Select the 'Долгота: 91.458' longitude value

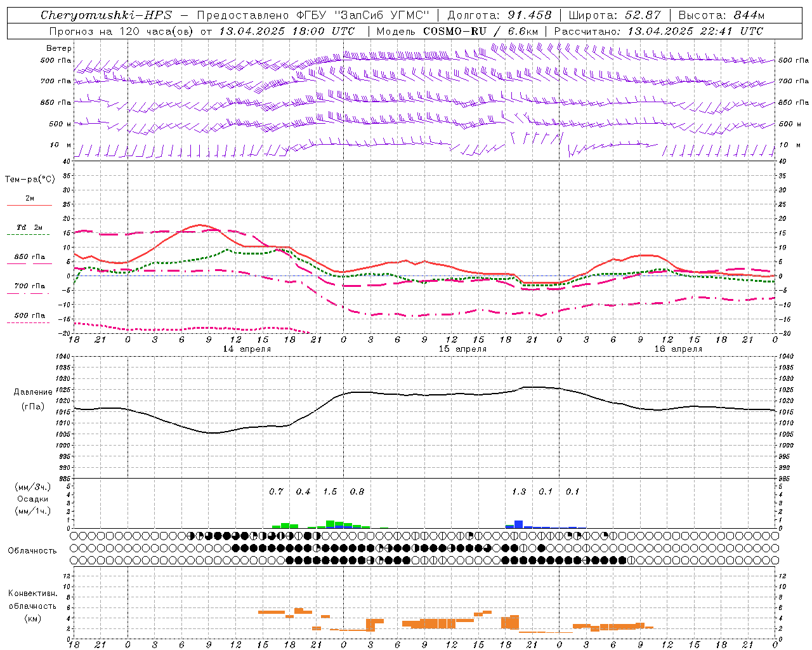pyautogui.click(x=499, y=15)
